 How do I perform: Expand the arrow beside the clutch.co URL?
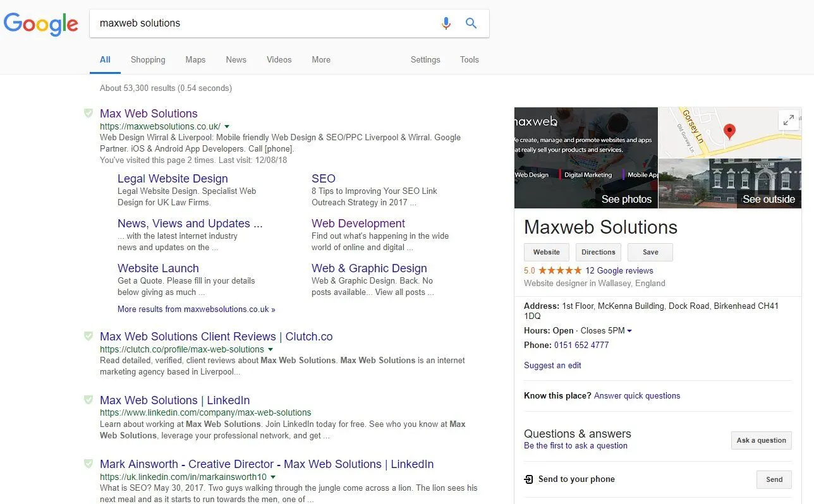pos(270,349)
